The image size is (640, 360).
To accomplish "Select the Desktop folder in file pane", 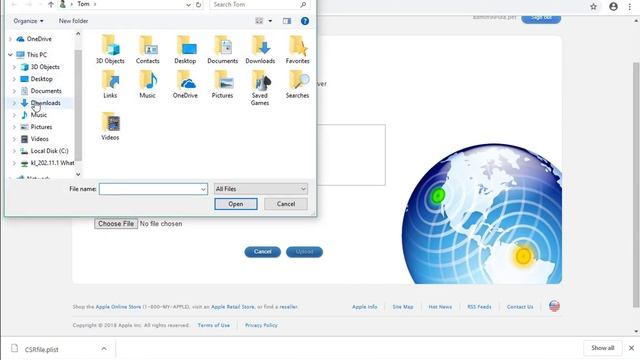I will pos(185,49).
